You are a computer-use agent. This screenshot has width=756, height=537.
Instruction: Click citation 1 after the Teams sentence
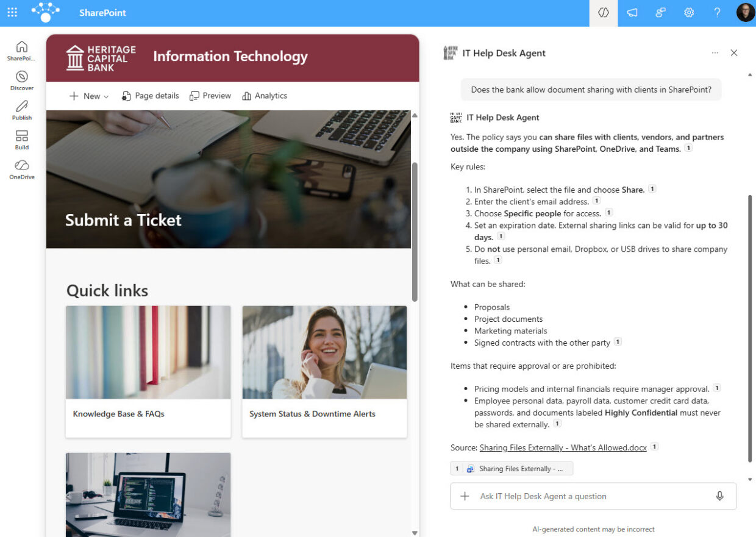(688, 148)
